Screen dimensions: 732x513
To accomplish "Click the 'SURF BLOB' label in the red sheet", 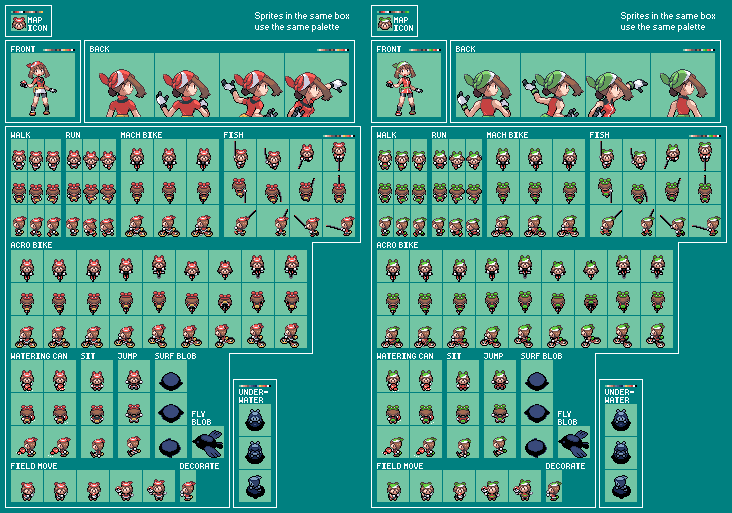I will tap(176, 356).
